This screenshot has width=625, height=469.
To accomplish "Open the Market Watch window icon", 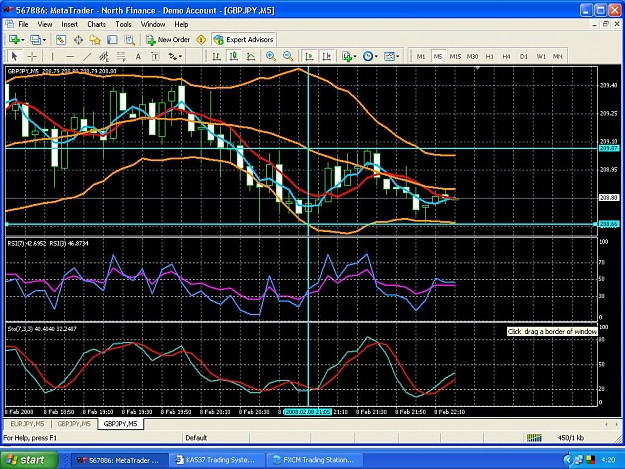I will click(x=61, y=39).
